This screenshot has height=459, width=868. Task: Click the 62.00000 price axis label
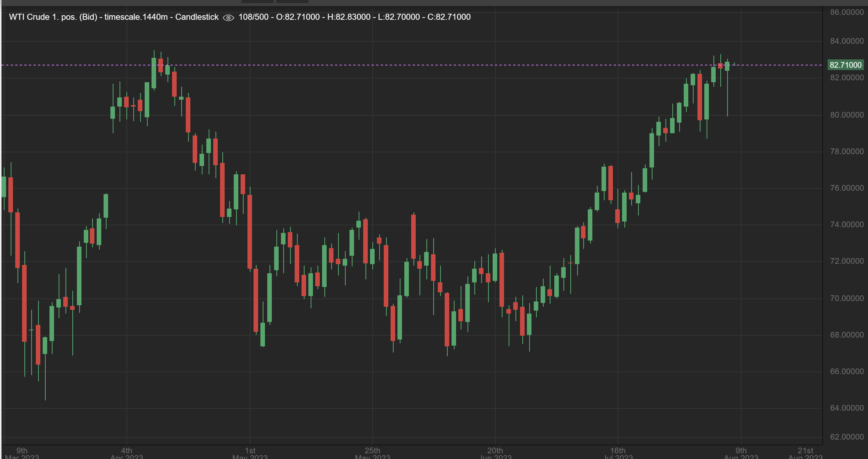(x=847, y=437)
